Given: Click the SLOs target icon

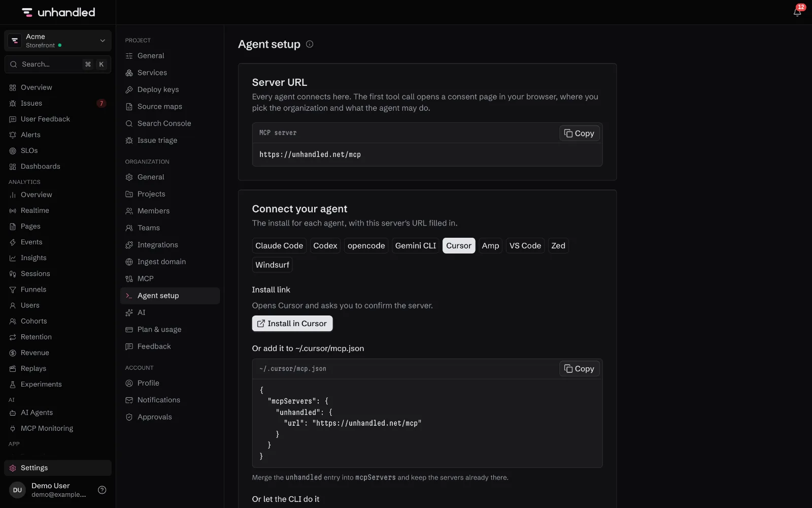Looking at the screenshot, I should [x=13, y=150].
